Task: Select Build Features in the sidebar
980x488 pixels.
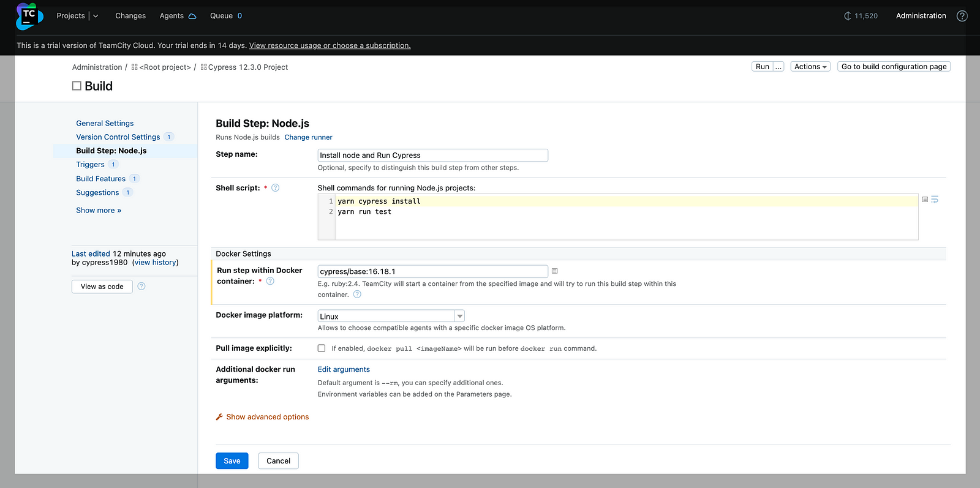Action: coord(100,179)
